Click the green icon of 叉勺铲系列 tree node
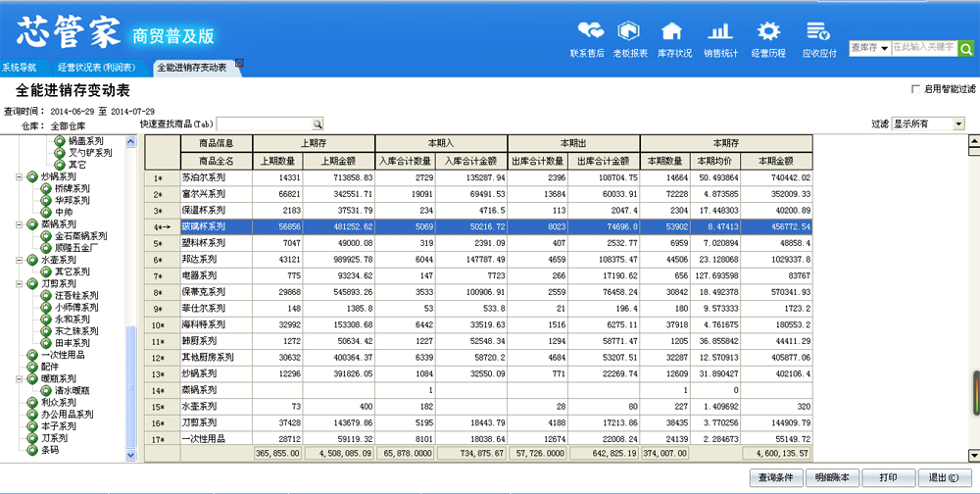The width and height of the screenshot is (980, 494). point(60,153)
